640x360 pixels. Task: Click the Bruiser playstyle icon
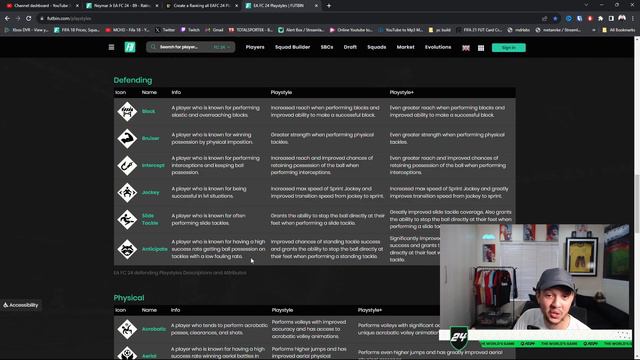(127, 138)
